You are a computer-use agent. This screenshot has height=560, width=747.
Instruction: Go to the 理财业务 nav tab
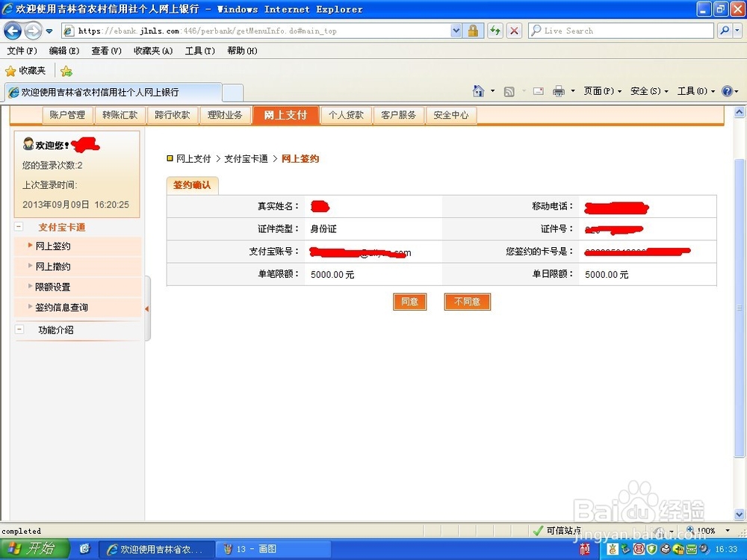coord(224,115)
